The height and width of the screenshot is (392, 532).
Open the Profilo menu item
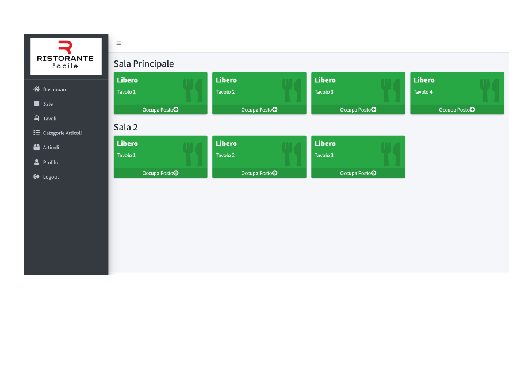(x=51, y=162)
